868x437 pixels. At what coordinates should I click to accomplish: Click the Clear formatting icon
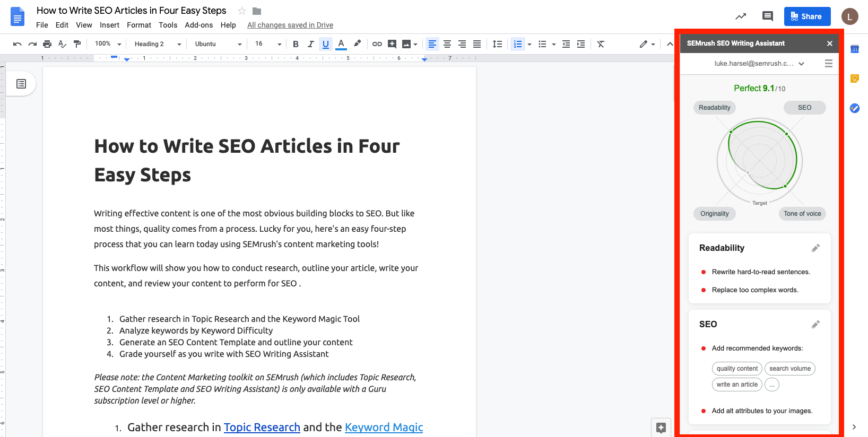point(601,44)
